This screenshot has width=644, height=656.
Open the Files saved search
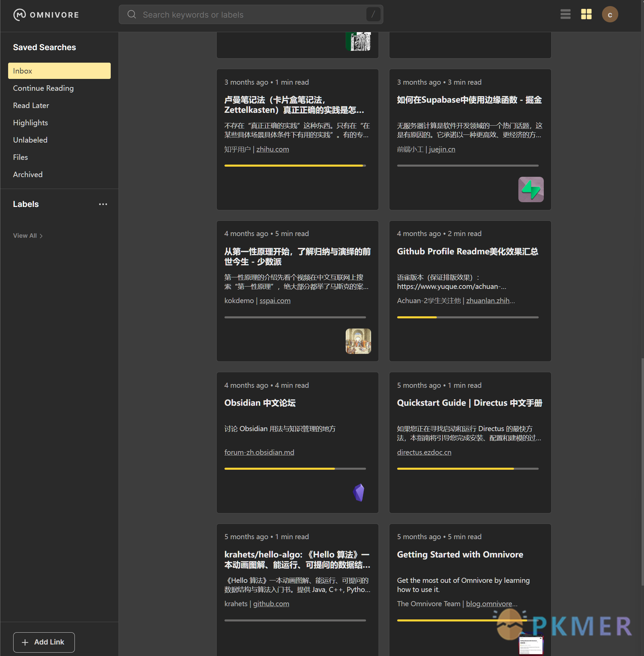click(20, 157)
